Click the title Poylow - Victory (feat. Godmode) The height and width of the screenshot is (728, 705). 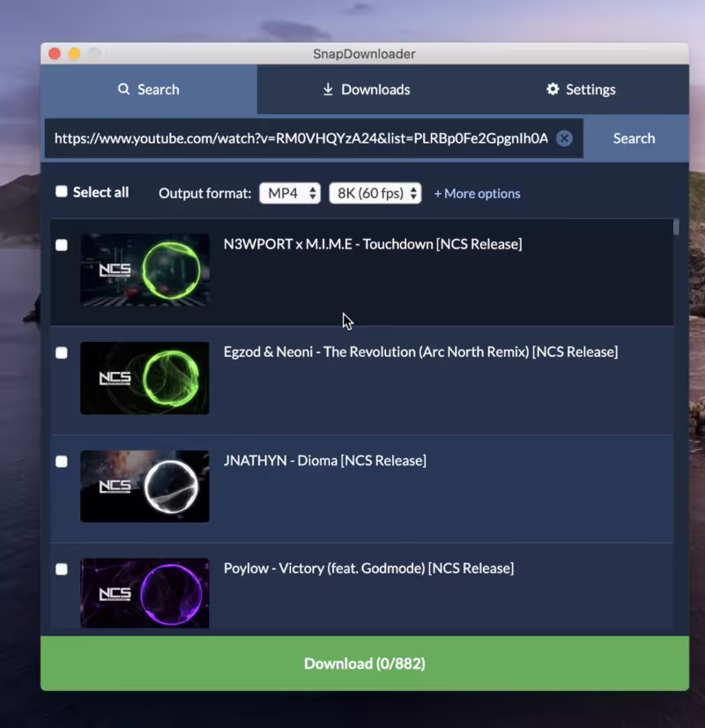(x=368, y=568)
